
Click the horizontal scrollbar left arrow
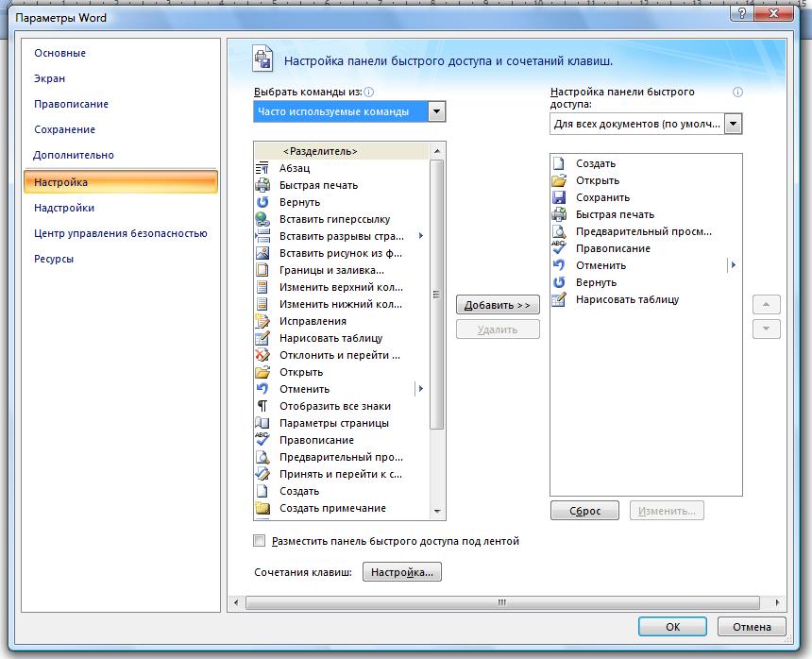[x=237, y=602]
